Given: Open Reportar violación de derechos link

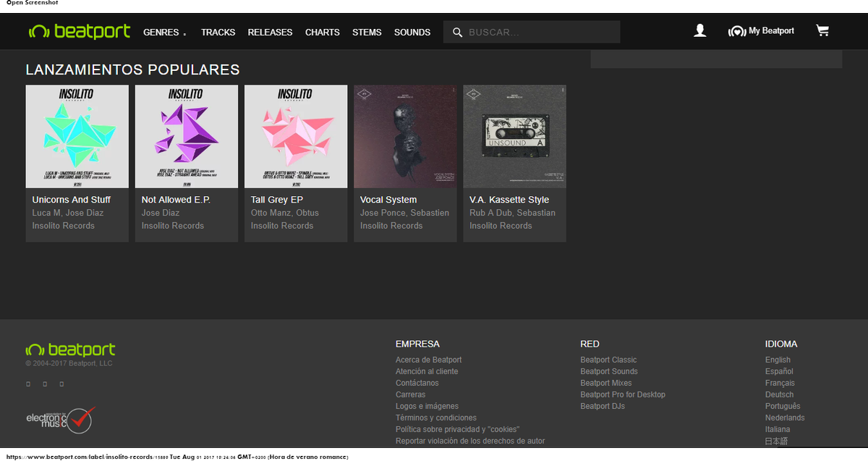Looking at the screenshot, I should tap(470, 441).
